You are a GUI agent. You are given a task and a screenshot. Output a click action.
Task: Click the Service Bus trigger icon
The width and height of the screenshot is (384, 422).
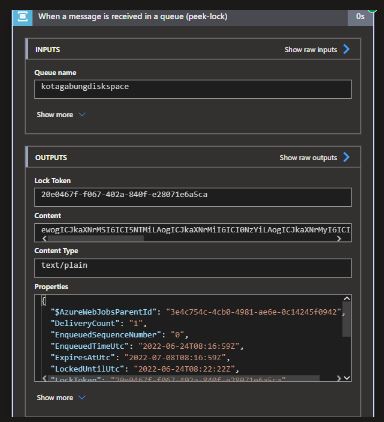[x=23, y=17]
